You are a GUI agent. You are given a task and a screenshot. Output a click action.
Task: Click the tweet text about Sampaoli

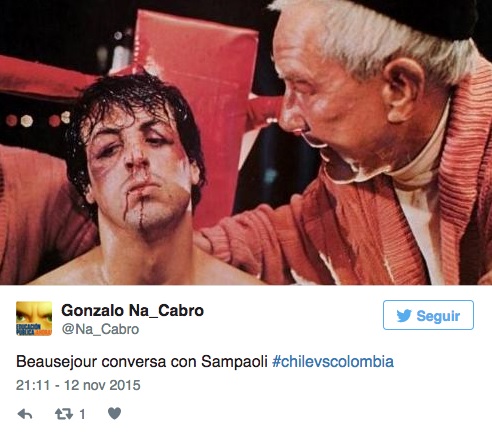(205, 362)
